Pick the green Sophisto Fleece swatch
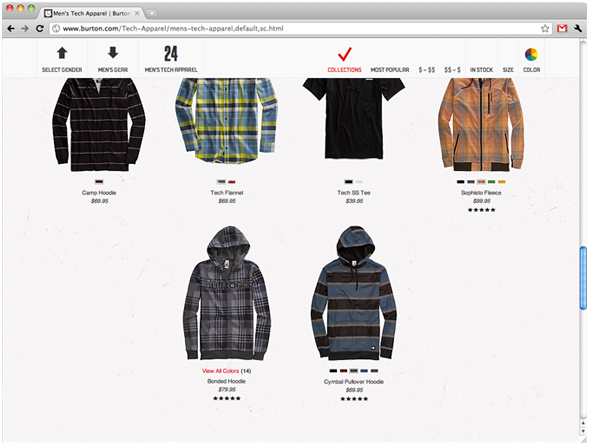The image size is (589, 445). point(491,182)
